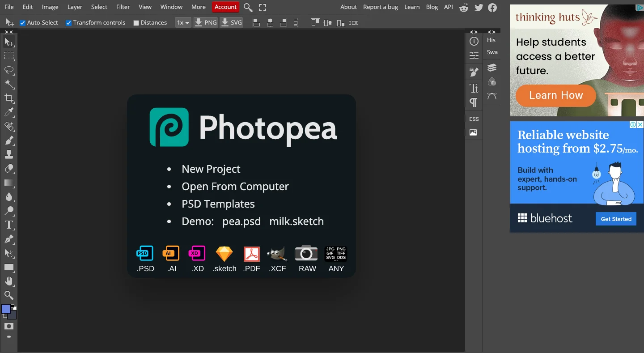Toggle fullscreen mode icon

click(x=263, y=7)
